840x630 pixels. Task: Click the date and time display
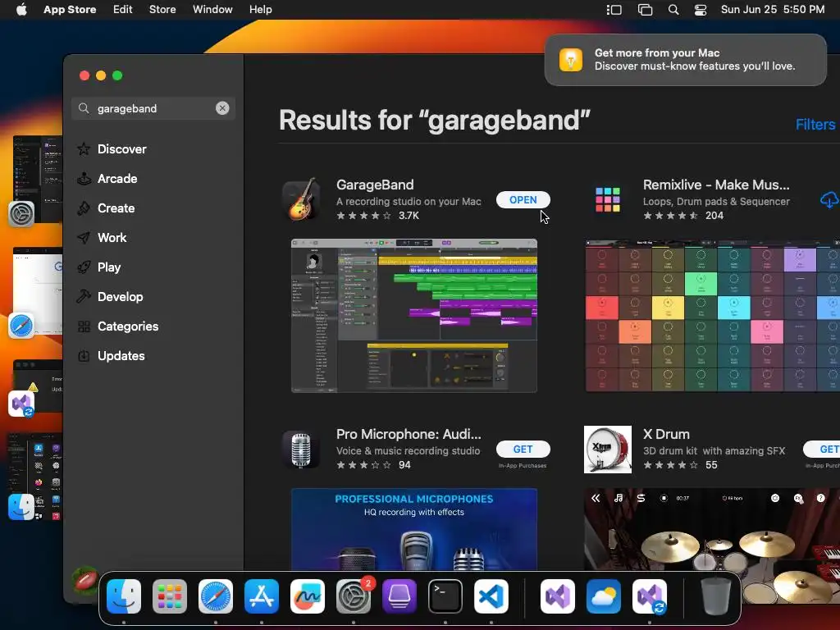773,10
